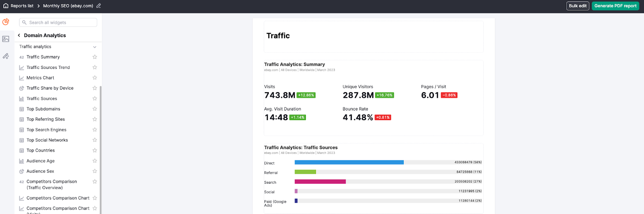Favorite the Traffic Share by Device star
The height and width of the screenshot is (214, 644).
tap(95, 88)
